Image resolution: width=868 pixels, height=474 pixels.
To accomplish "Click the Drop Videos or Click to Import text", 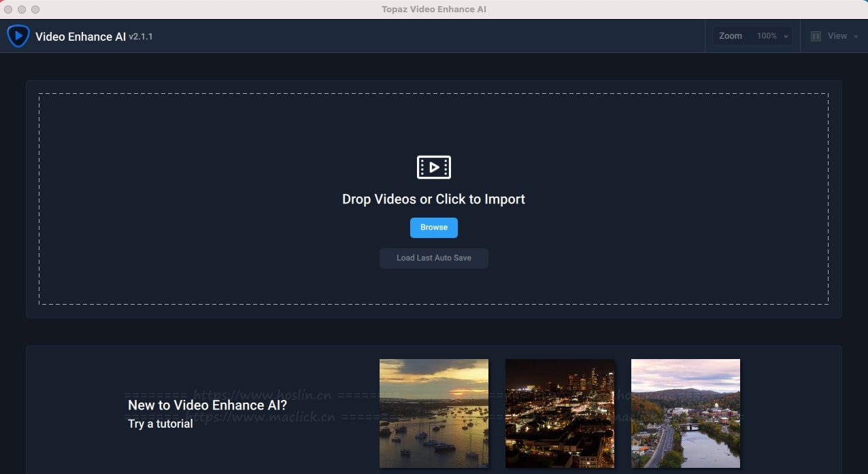I will pyautogui.click(x=434, y=199).
